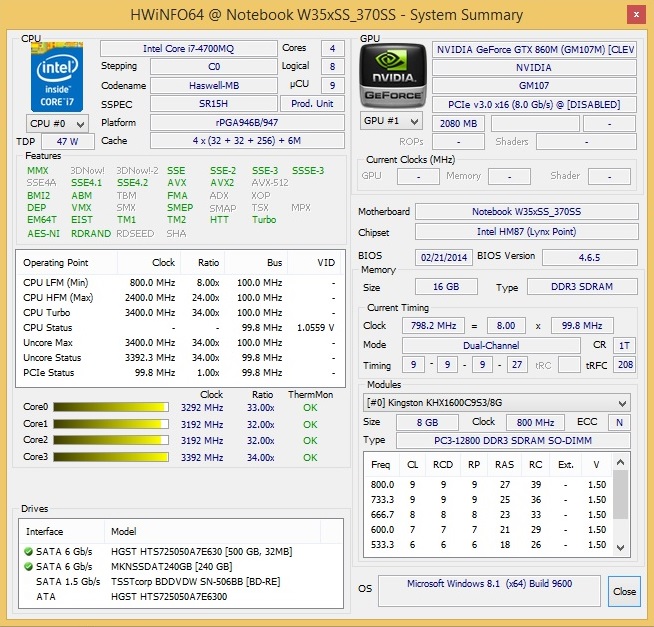Image resolution: width=654 pixels, height=627 pixels.
Task: Click the Intel Core i7-4700MQ name field
Action: tap(189, 48)
